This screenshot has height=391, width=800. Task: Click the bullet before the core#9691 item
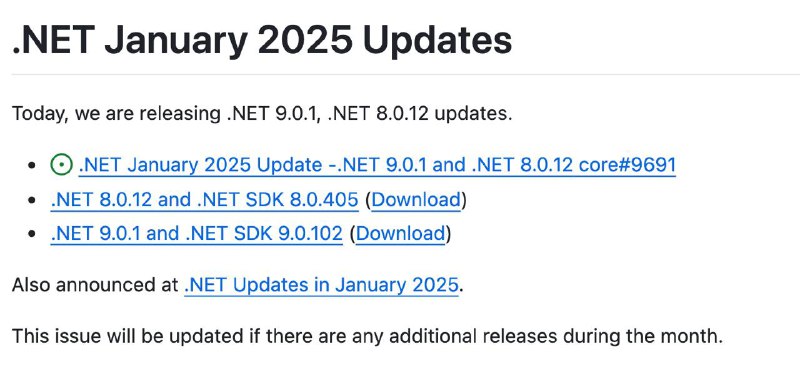[x=32, y=165]
